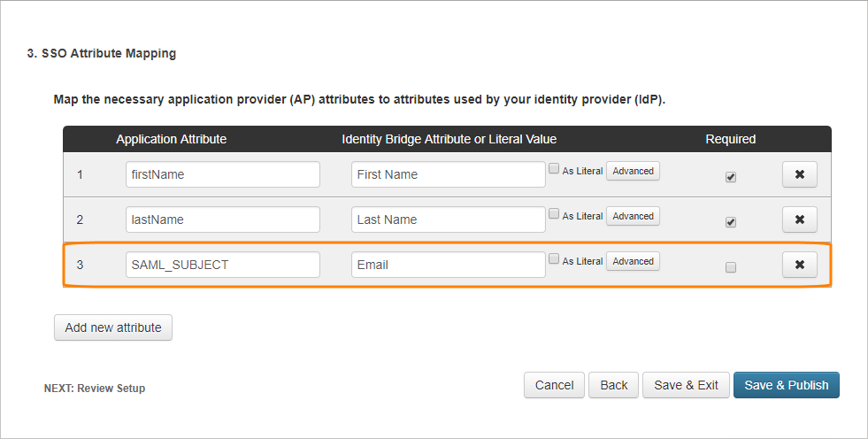868x439 pixels.
Task: Click the firstName application attribute field
Action: 222,174
